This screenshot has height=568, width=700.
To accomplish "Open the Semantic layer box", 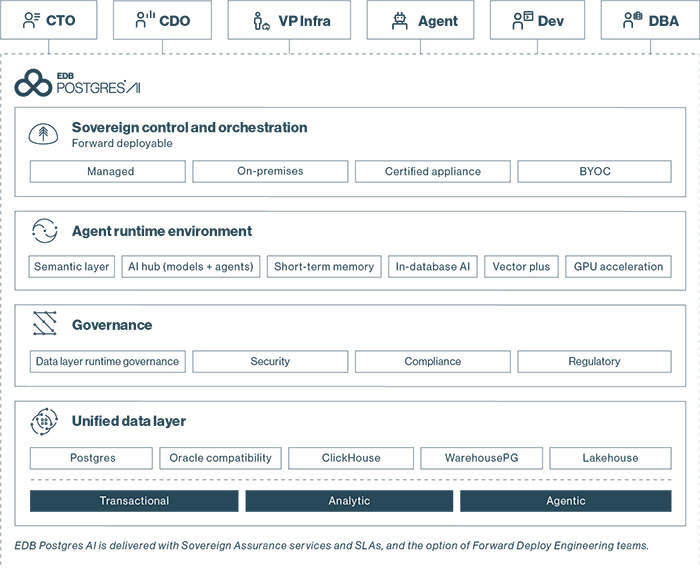I will pyautogui.click(x=71, y=267).
